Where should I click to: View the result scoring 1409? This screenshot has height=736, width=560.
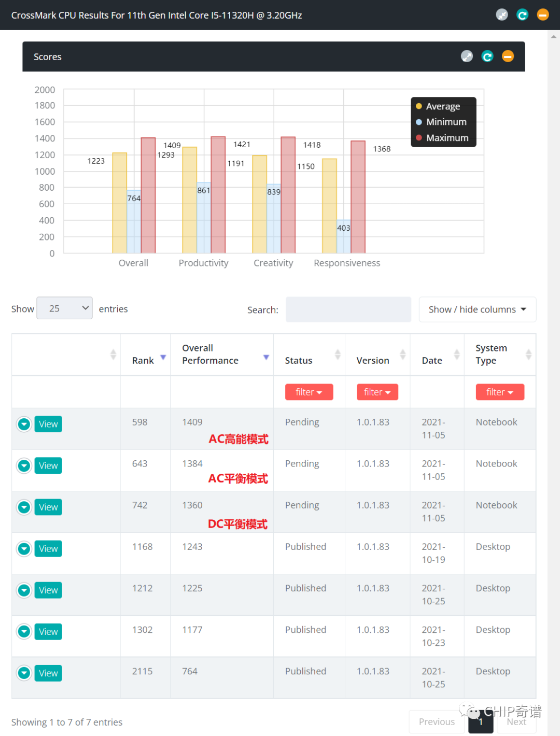tap(48, 424)
